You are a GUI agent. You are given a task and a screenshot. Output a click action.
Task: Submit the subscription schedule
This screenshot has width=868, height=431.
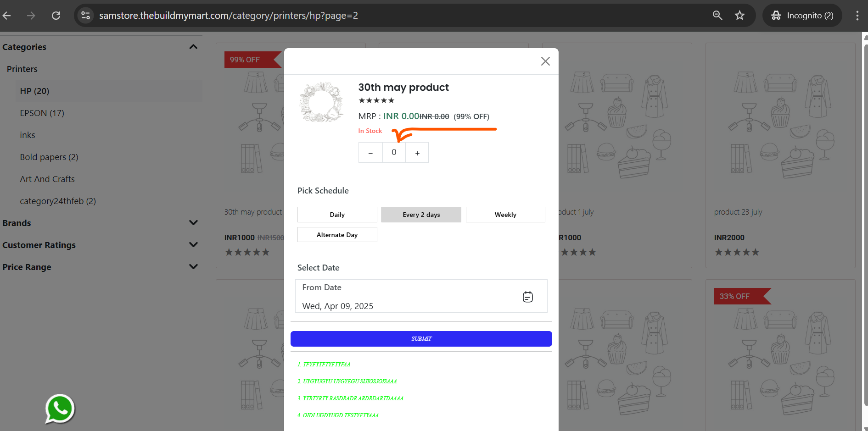coord(421,339)
